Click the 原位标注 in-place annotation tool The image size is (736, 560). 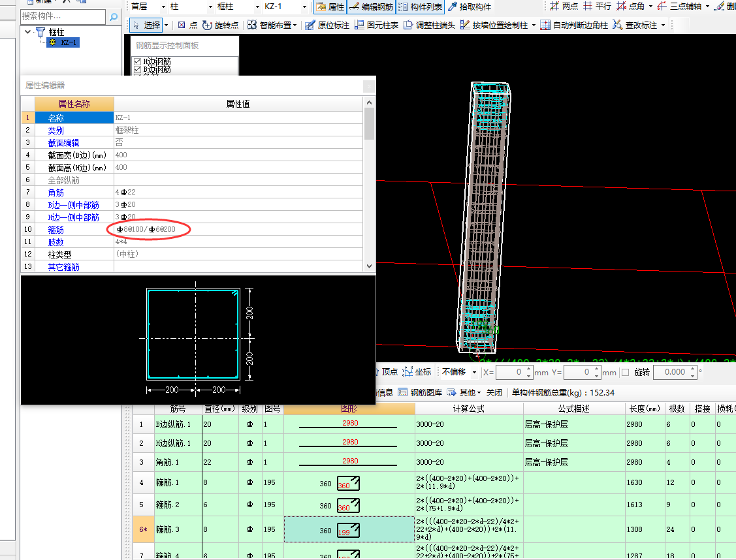327,25
